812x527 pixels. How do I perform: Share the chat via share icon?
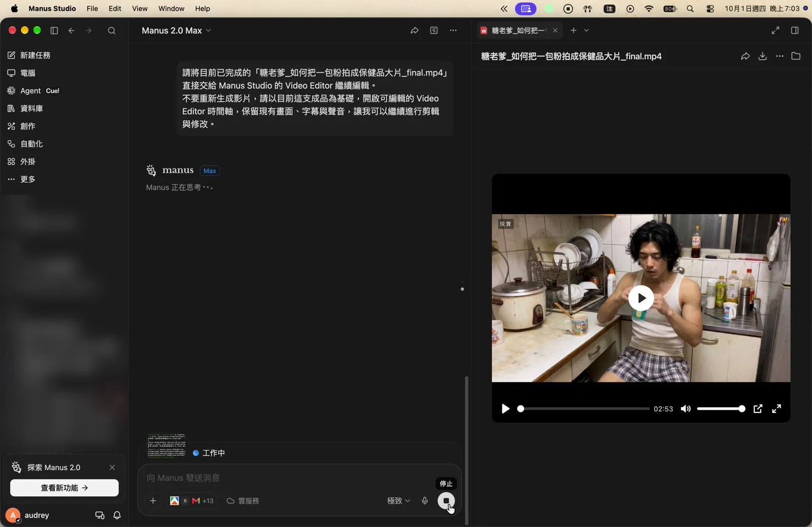tap(415, 30)
